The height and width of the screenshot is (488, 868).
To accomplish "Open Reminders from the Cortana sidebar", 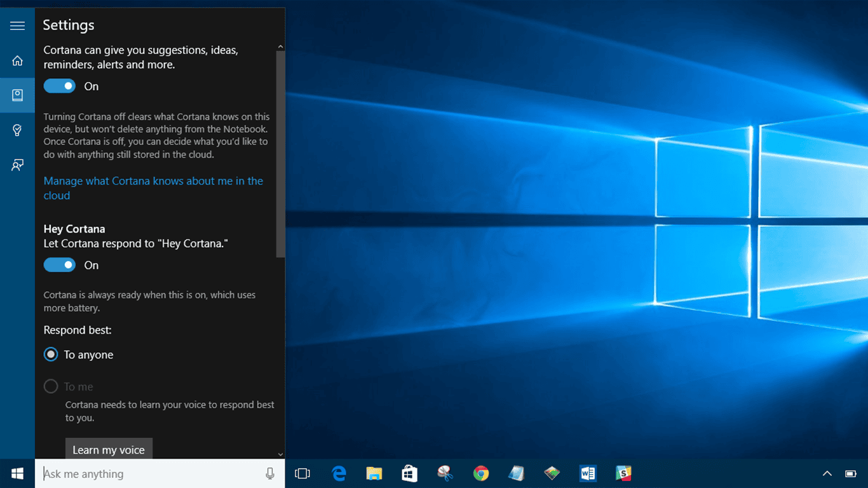I will pos(17,130).
